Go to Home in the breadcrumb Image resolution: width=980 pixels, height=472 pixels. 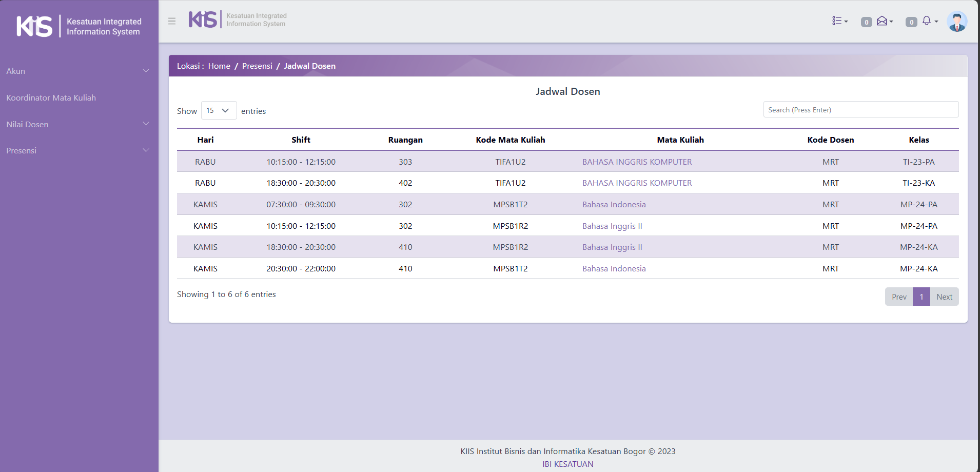click(219, 66)
